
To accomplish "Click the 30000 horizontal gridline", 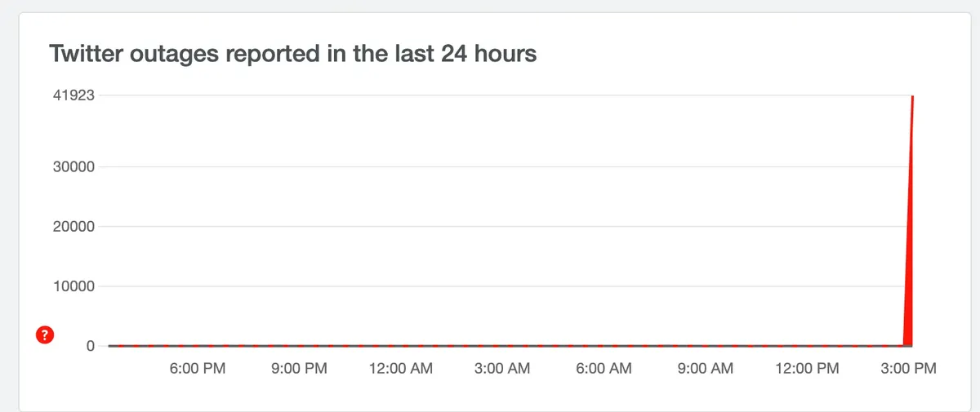I will point(490,167).
